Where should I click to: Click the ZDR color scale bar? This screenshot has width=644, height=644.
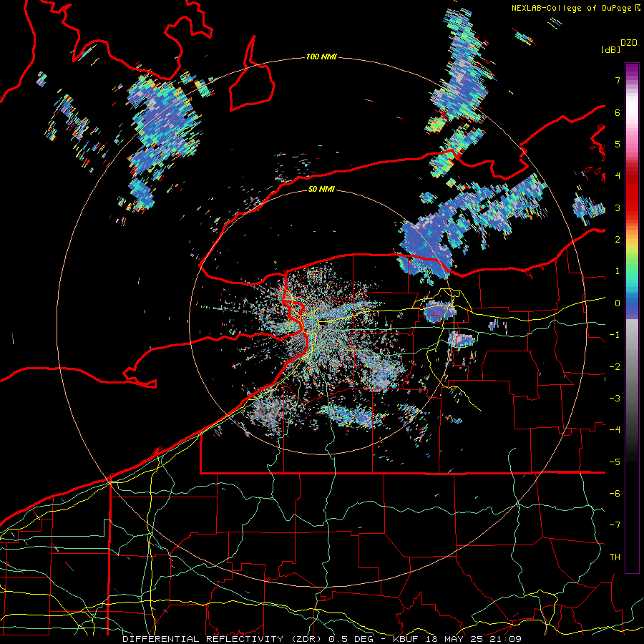[632, 318]
